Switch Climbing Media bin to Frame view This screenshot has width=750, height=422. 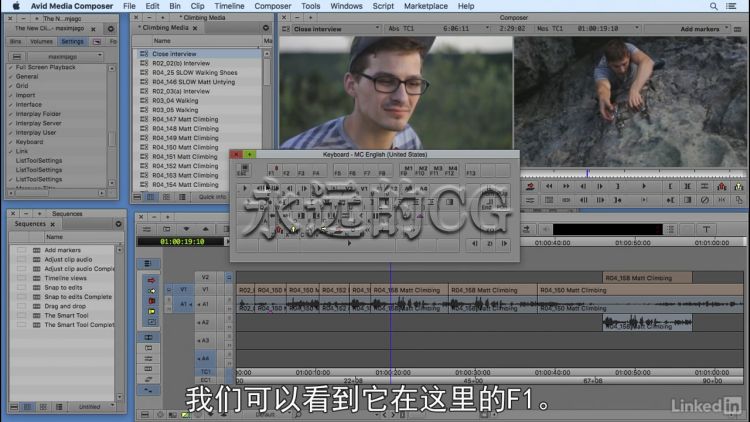tap(166, 197)
